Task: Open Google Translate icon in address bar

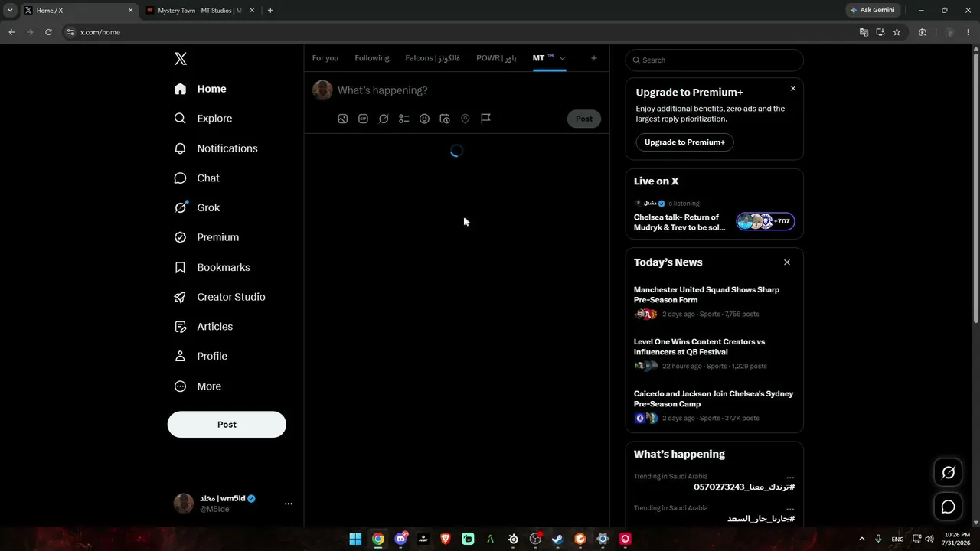Action: pyautogui.click(x=864, y=32)
